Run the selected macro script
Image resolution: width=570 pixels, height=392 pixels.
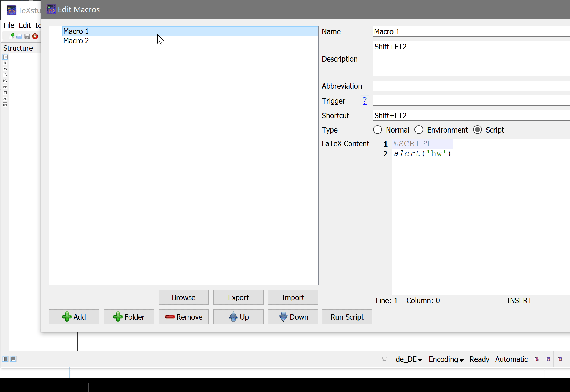(347, 317)
